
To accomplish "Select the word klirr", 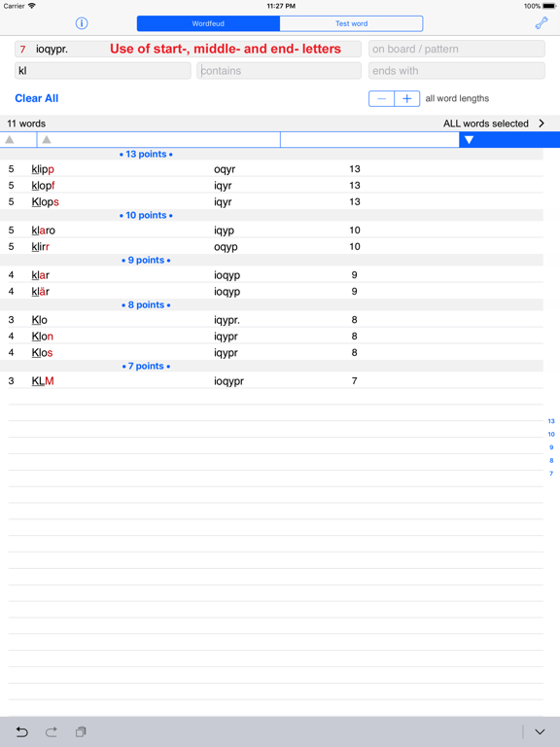I will 41,247.
